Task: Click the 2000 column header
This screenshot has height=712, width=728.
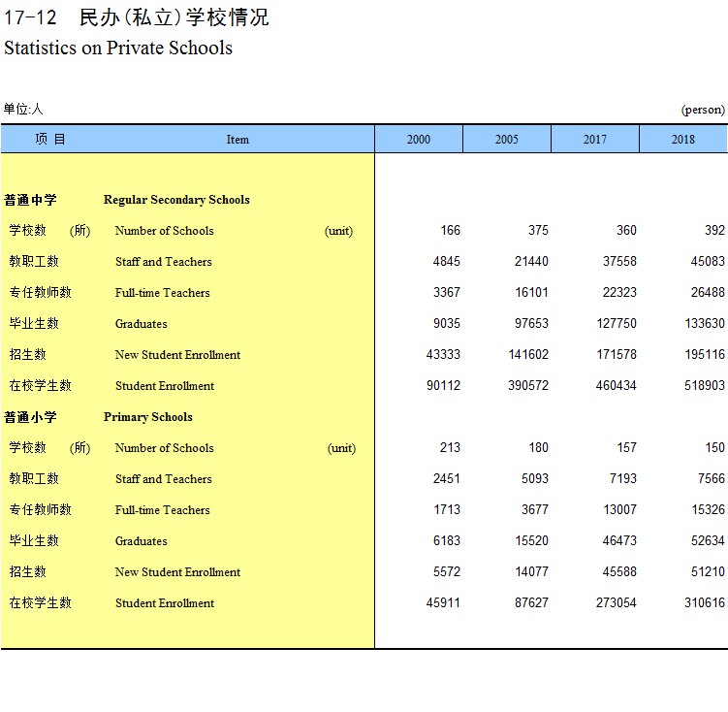Action: coord(419,139)
